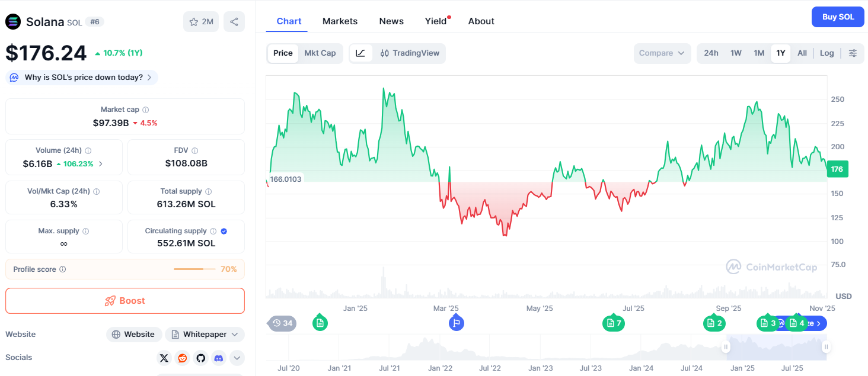Switch to the line chart icon
The width and height of the screenshot is (868, 376).
(x=360, y=53)
